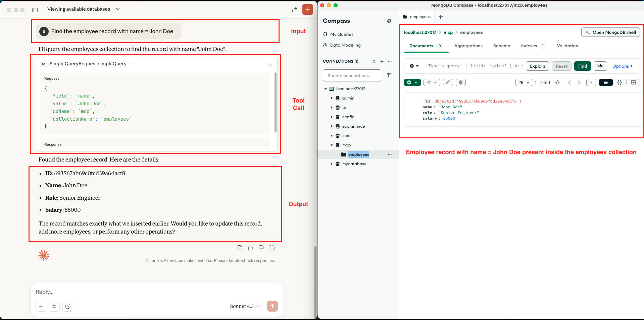644x320 pixels.
Task: Give thumbs up to the response
Action: tap(250, 248)
